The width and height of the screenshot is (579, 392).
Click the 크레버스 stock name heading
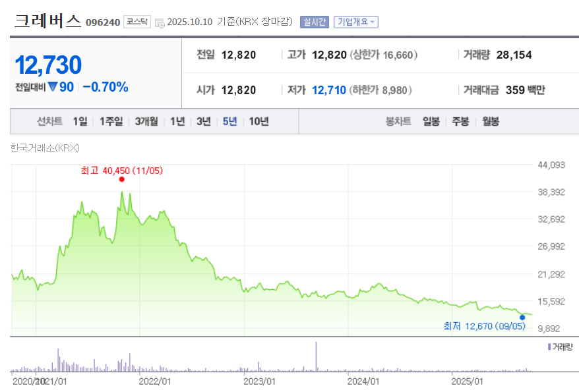pyautogui.click(x=47, y=21)
